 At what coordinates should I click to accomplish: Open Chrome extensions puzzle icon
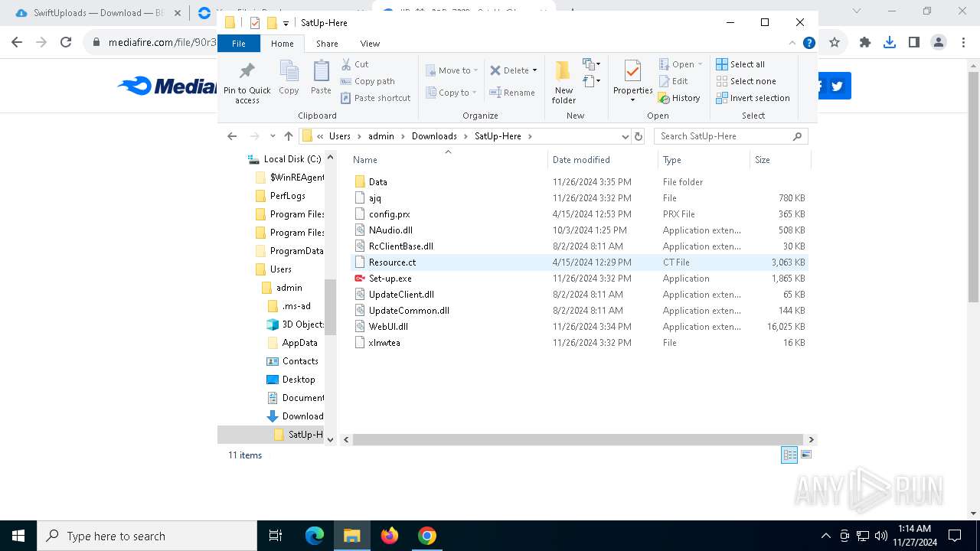point(865,43)
